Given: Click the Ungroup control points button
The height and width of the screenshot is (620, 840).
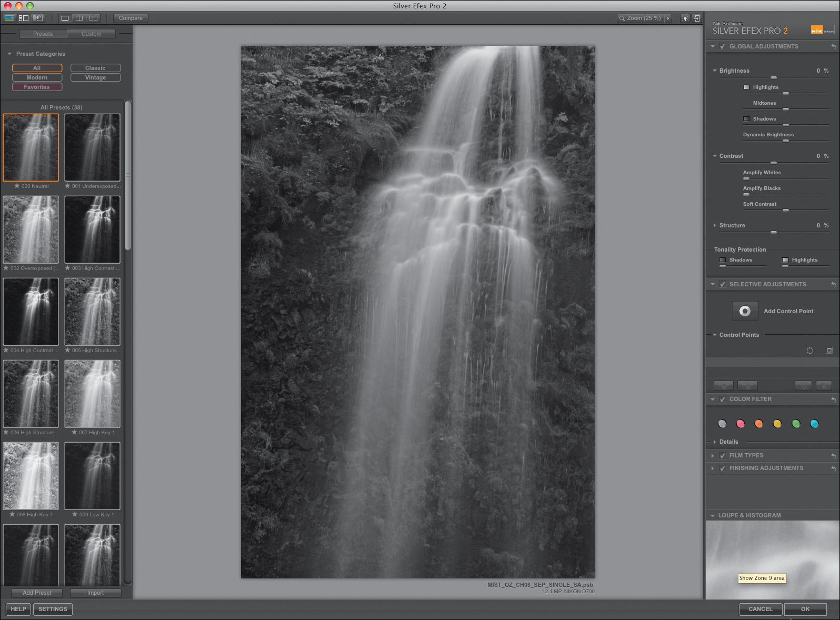Looking at the screenshot, I should pyautogui.click(x=748, y=386).
